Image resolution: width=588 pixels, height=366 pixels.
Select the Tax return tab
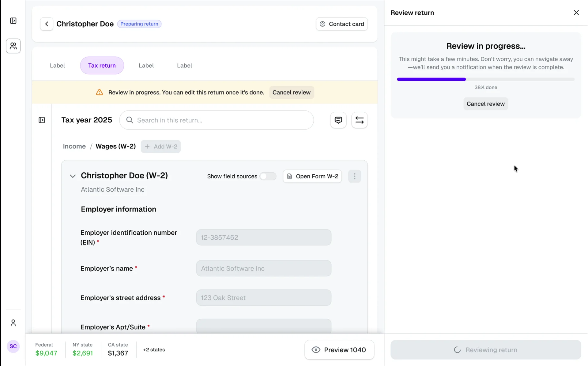click(x=102, y=65)
